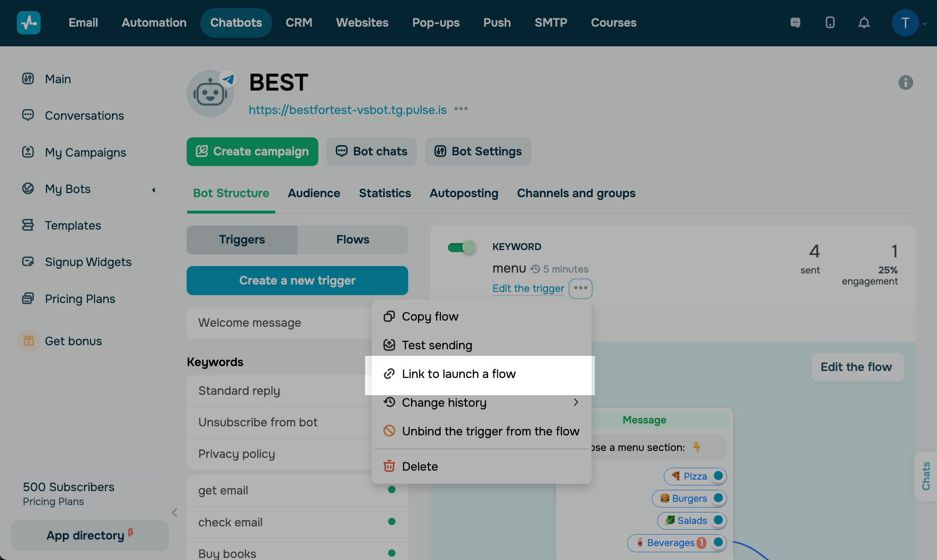
Task: Choose Link to launch a flow
Action: click(x=459, y=374)
